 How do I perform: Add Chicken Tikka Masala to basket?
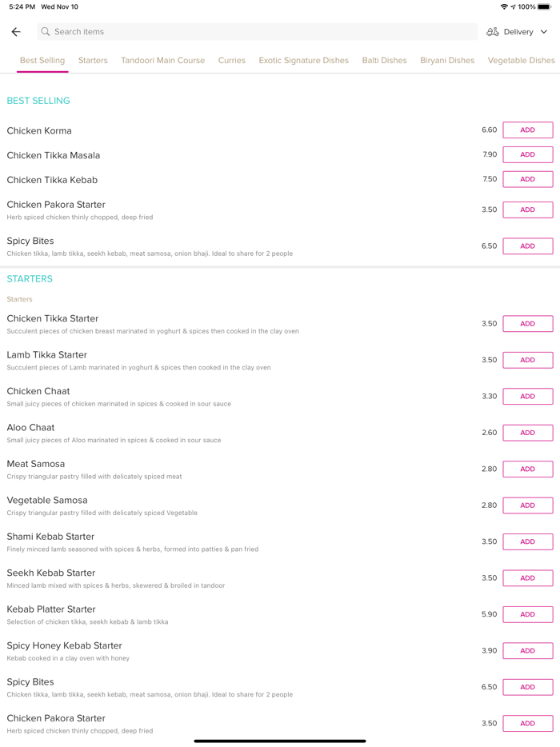[527, 155]
